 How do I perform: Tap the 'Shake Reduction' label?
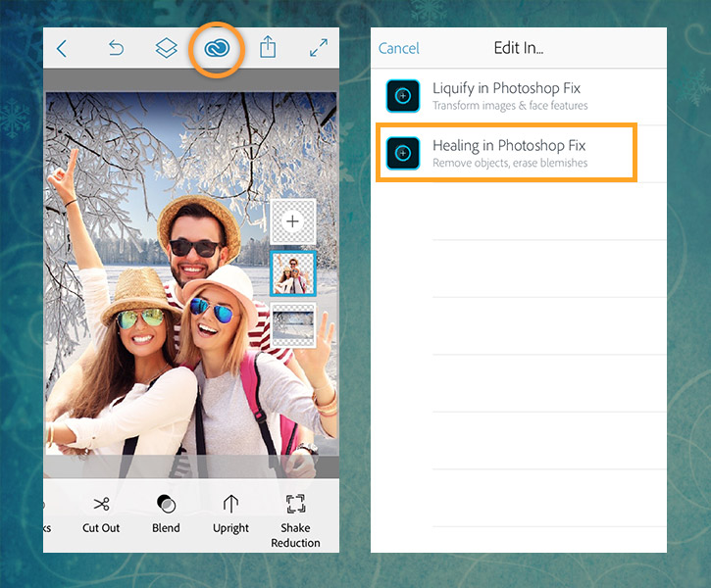point(295,535)
